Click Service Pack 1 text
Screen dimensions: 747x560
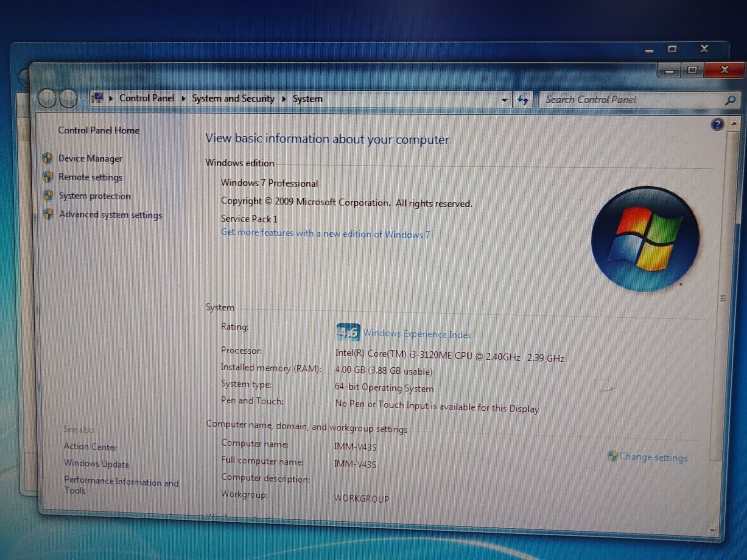pos(249,219)
